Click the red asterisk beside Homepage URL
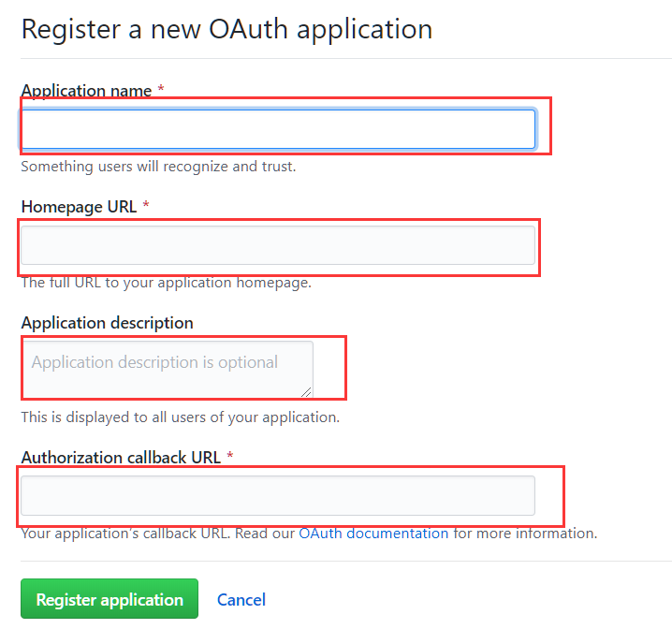 point(146,204)
